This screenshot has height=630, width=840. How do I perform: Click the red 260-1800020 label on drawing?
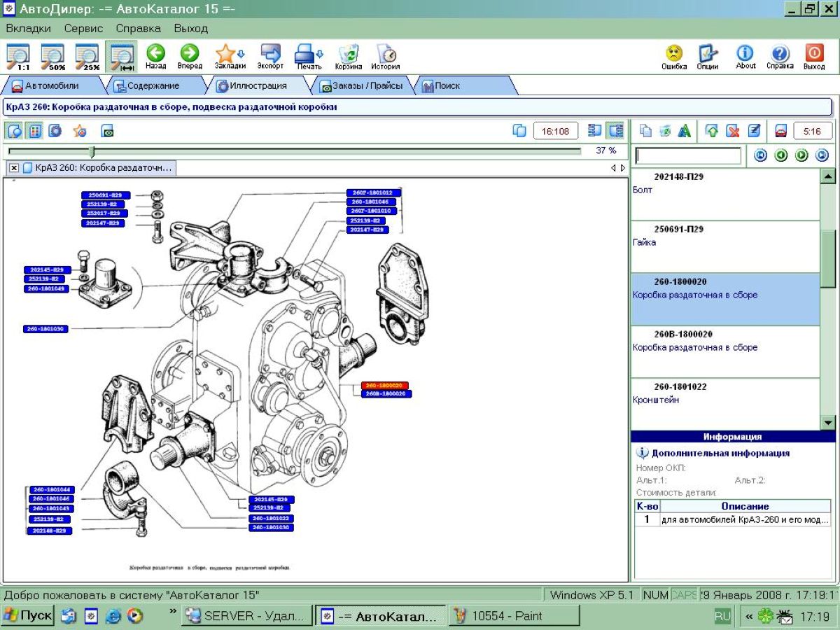click(385, 386)
